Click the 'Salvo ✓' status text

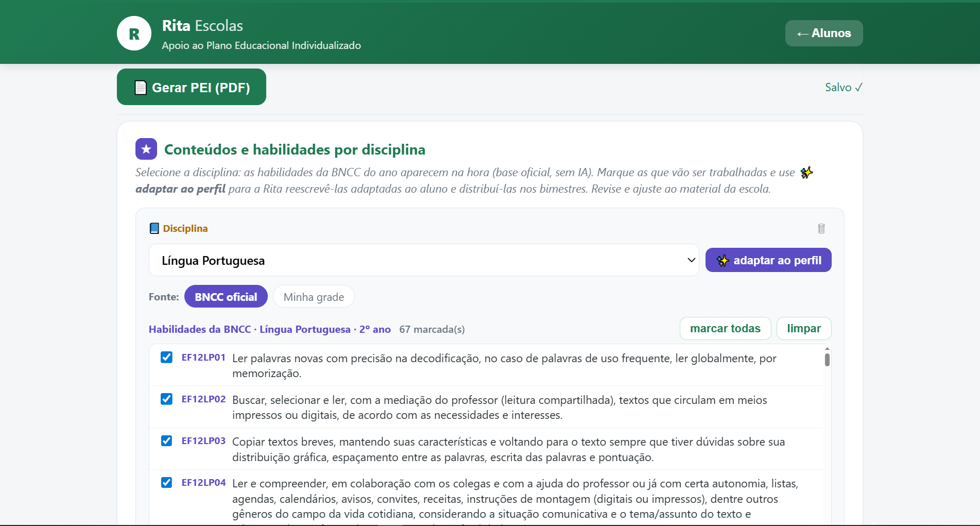point(844,87)
